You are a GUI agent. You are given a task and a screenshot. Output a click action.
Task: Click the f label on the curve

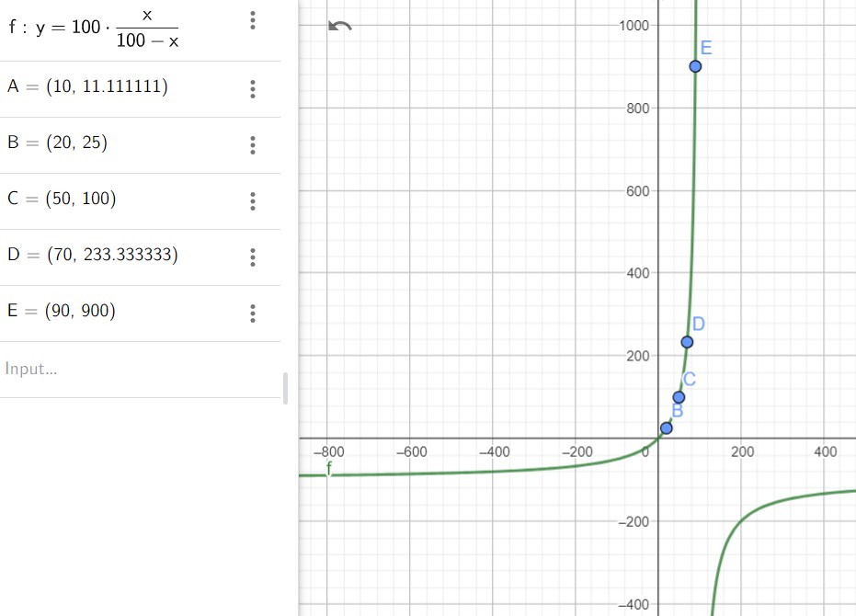[328, 468]
